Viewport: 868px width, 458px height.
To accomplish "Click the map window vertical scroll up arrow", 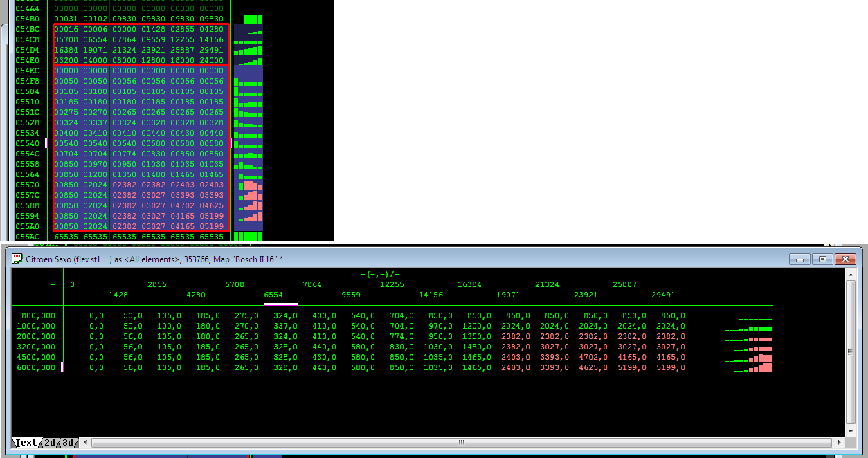I will tap(851, 275).
